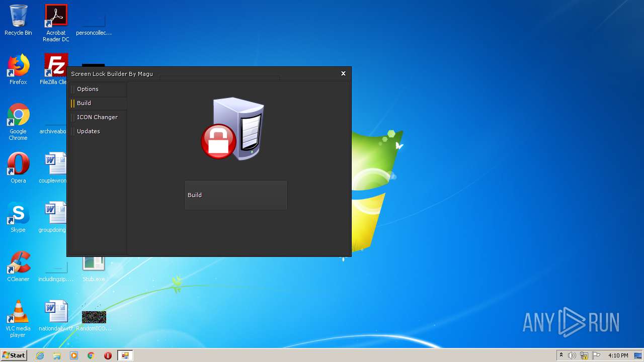644x362 pixels.
Task: Open Recycle Bin desktop icon
Action: 18,21
